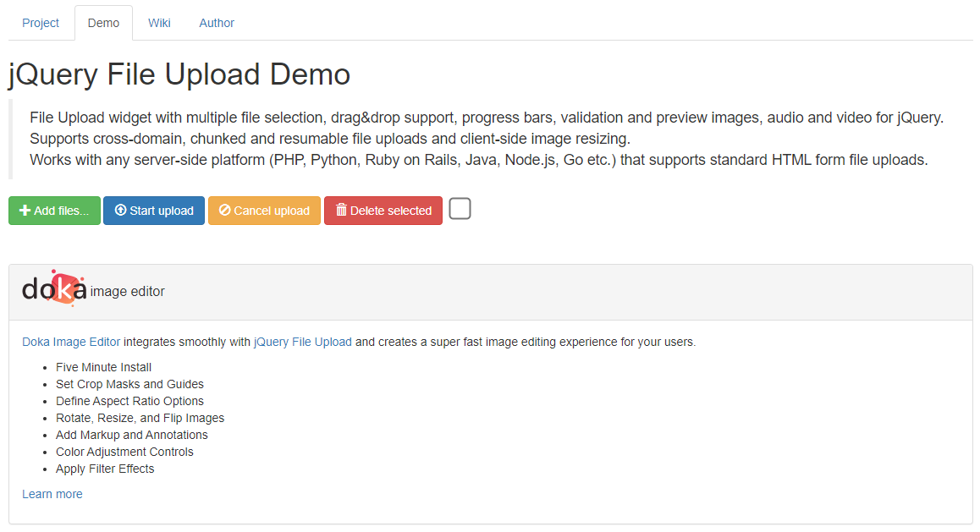Image resolution: width=980 pixels, height=532 pixels.
Task: Delete the selected files
Action: coord(383,211)
